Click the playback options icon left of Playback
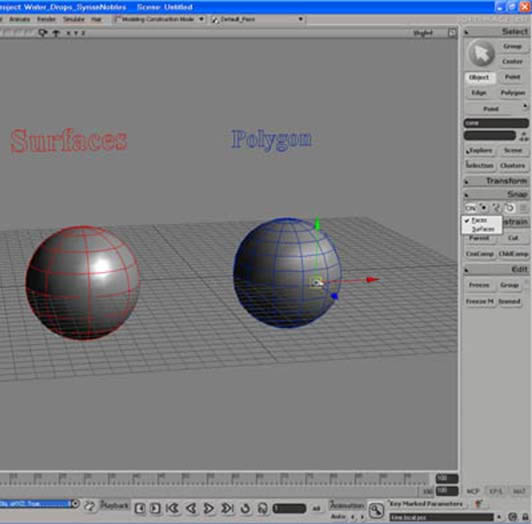 pos(90,506)
